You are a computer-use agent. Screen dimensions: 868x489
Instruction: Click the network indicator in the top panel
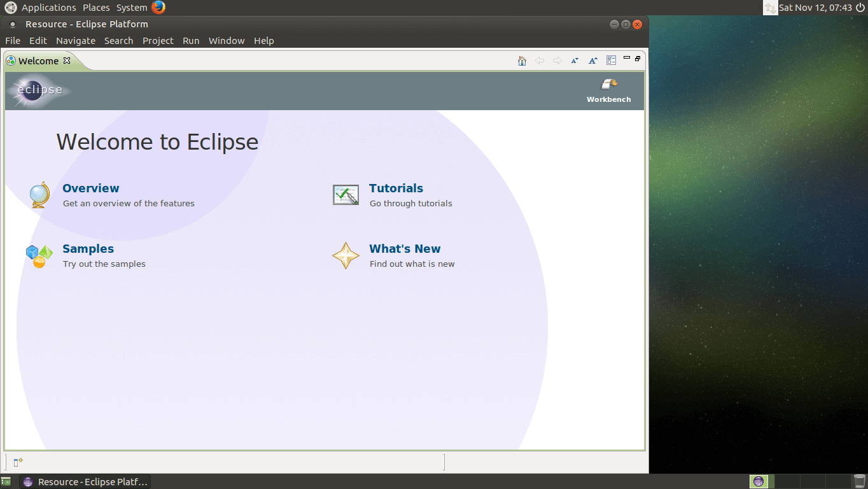[x=770, y=8]
